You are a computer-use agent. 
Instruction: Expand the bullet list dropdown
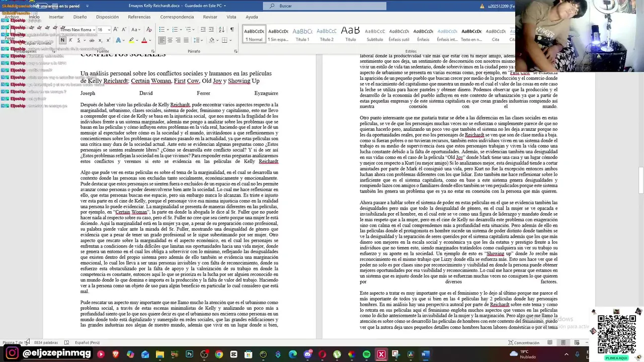click(x=167, y=30)
